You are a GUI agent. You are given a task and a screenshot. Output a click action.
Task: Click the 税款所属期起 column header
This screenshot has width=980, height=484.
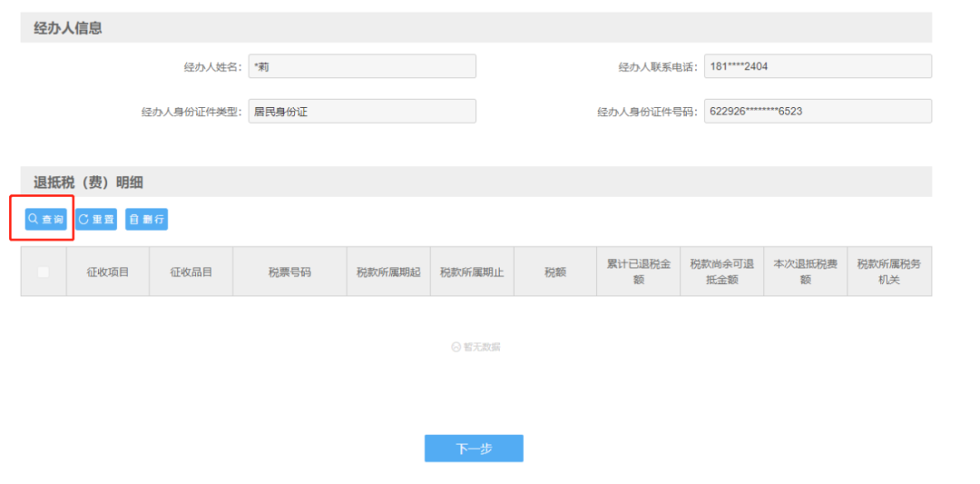(x=388, y=272)
